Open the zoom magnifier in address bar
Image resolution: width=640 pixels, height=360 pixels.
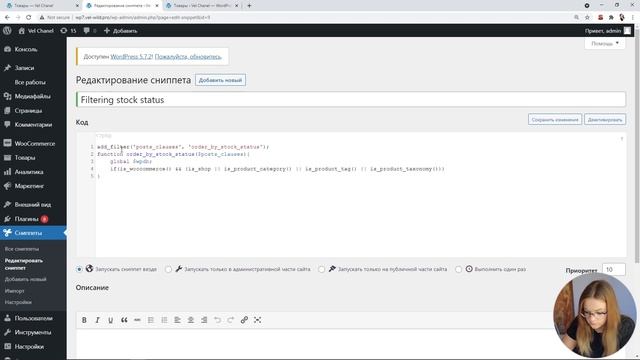576,18
